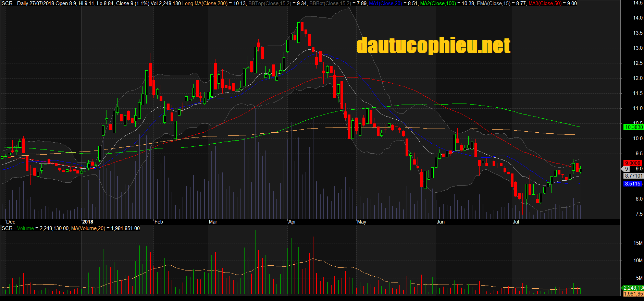
Task: Click the red 9.0008 price tag
Action: 632,163
